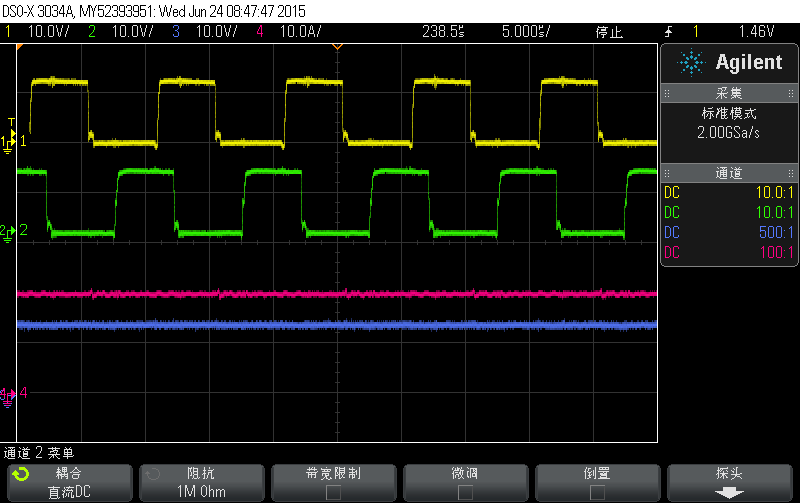Toggle the 倒置 invert checkbox

click(x=597, y=492)
